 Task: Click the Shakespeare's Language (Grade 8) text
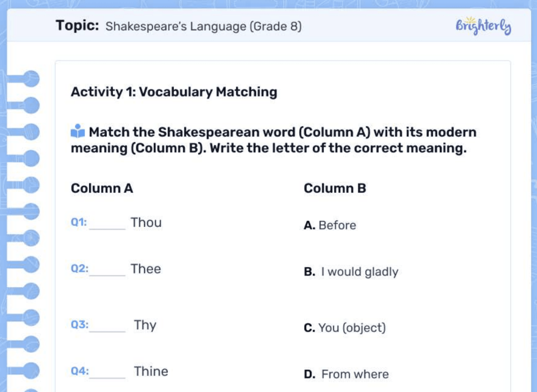[x=203, y=26]
